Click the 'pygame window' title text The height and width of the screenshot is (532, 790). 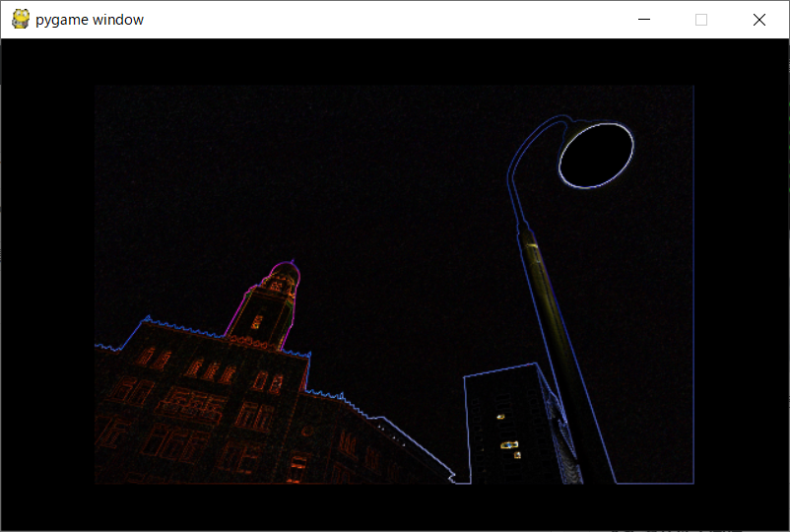pos(90,20)
